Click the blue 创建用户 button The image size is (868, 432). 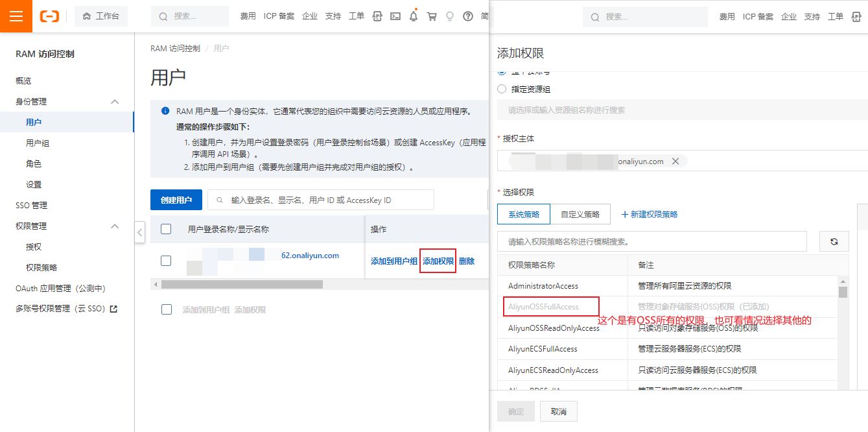click(176, 200)
